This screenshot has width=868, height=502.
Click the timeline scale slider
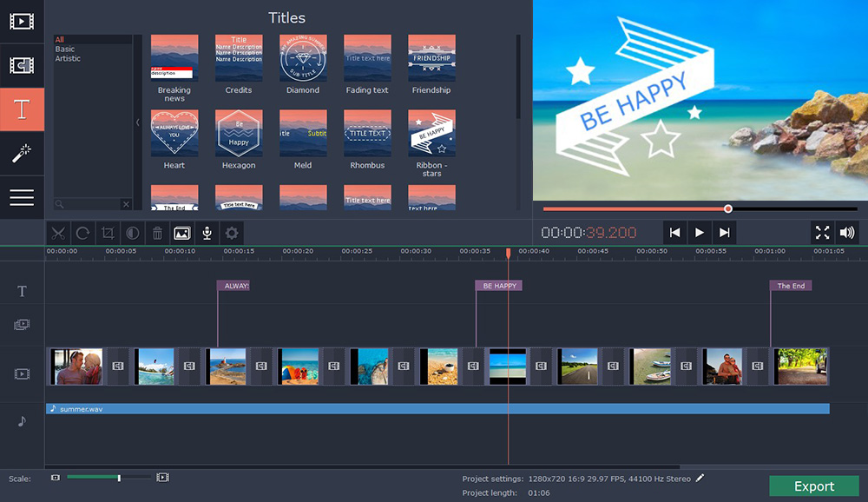[x=108, y=477]
